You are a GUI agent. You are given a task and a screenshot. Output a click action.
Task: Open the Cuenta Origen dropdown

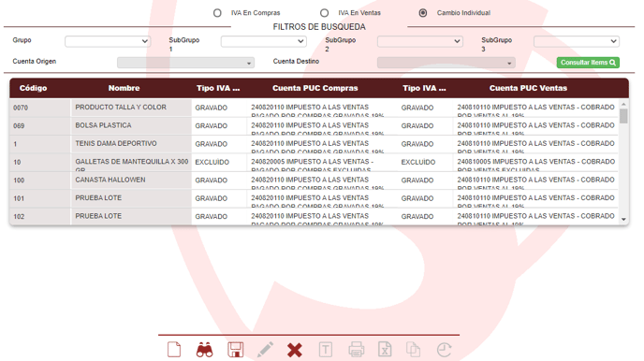[185, 63]
